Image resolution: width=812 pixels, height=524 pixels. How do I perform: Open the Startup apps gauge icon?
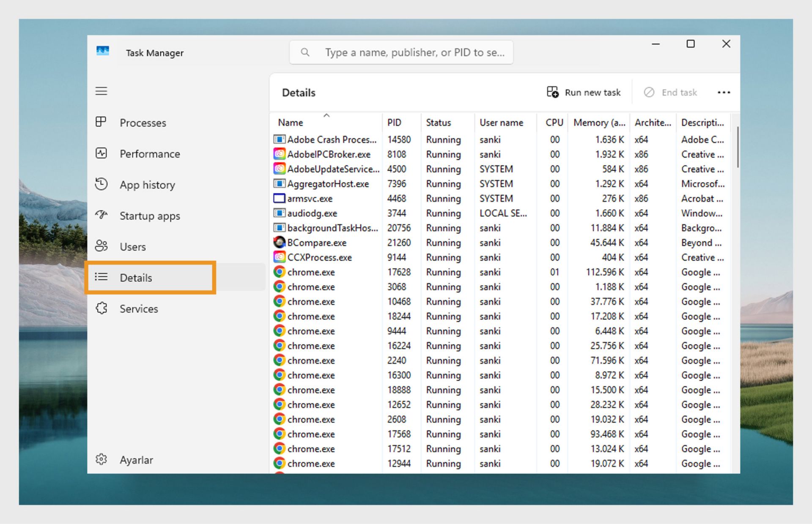pyautogui.click(x=101, y=215)
